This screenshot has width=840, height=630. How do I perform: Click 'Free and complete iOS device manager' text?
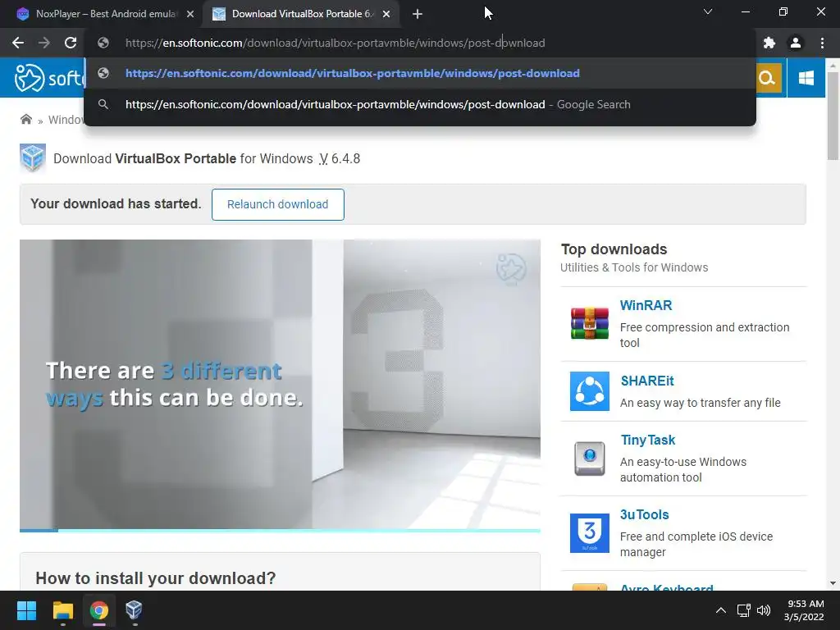[x=696, y=545]
